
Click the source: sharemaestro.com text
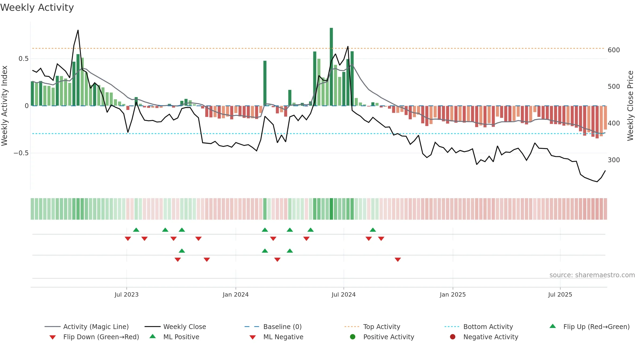pyautogui.click(x=592, y=275)
